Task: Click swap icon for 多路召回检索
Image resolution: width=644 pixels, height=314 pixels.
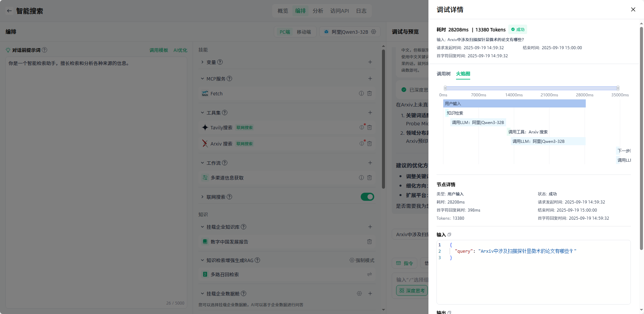Action: [369, 274]
